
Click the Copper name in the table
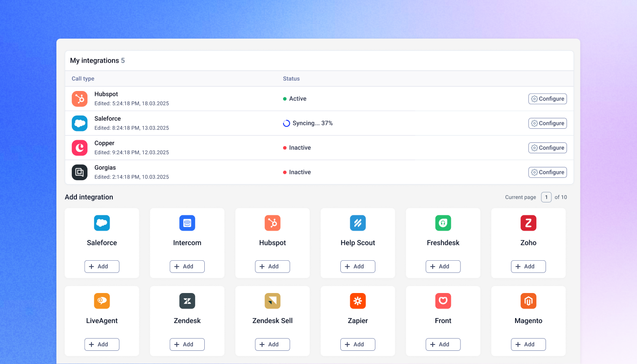coord(105,143)
